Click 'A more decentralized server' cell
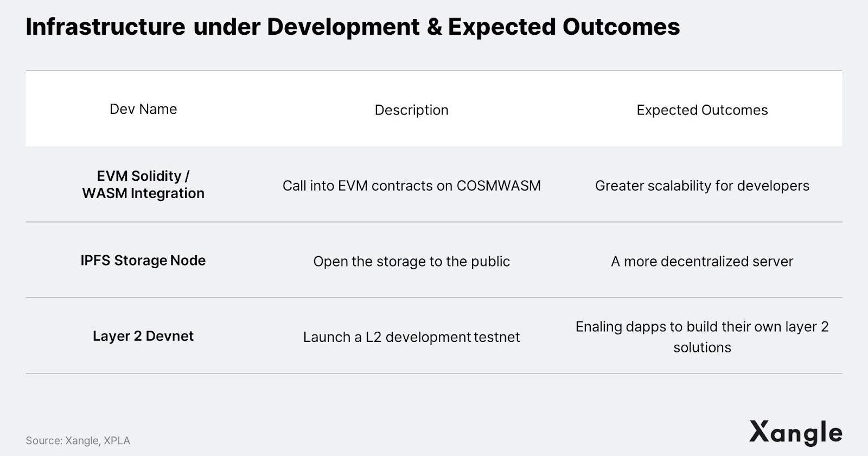Image resolution: width=868 pixels, height=456 pixels. click(702, 262)
